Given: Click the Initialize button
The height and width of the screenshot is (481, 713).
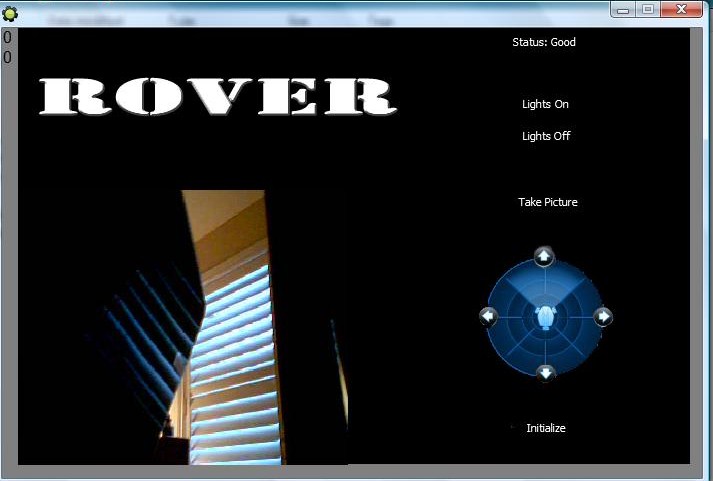Looking at the screenshot, I should click(x=546, y=428).
